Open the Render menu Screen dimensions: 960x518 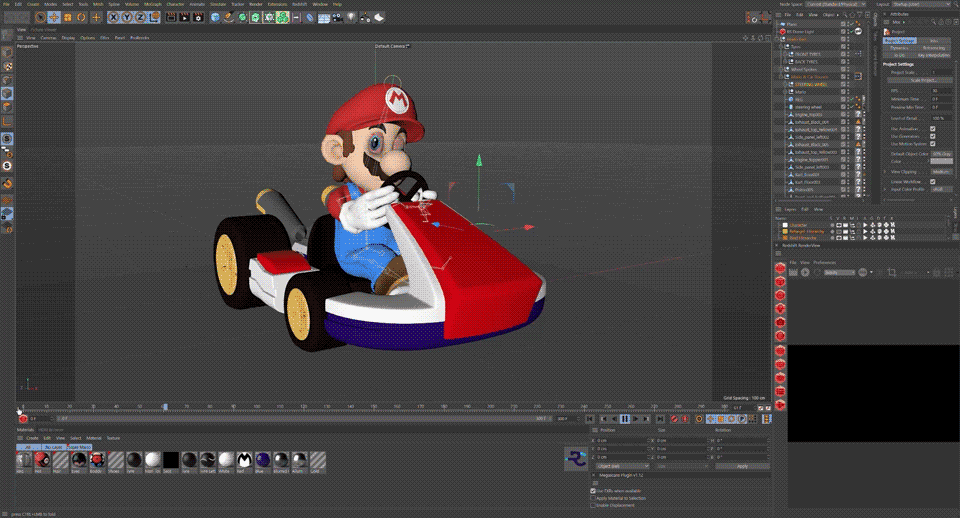(255, 4)
